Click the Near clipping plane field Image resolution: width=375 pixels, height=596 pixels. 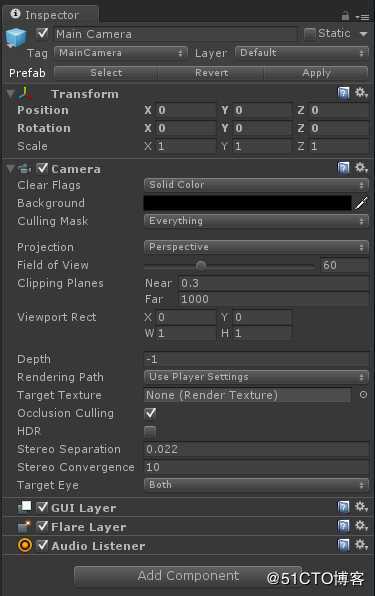tap(274, 283)
